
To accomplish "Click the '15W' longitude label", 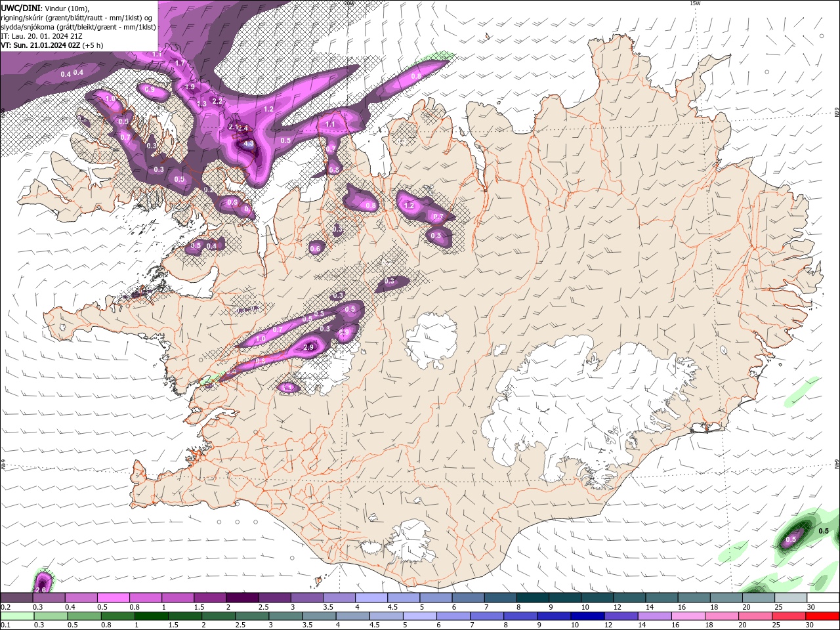I will [x=694, y=3].
